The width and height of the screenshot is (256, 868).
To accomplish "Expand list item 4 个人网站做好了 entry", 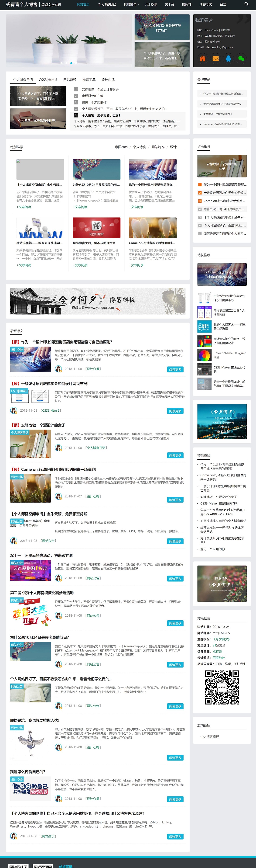I will [124, 109].
